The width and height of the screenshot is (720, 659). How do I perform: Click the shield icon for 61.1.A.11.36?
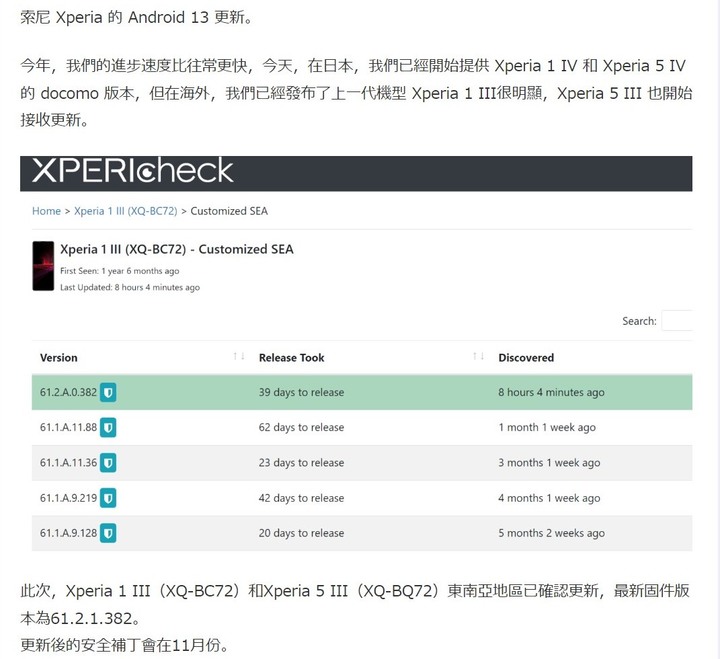[x=108, y=462]
